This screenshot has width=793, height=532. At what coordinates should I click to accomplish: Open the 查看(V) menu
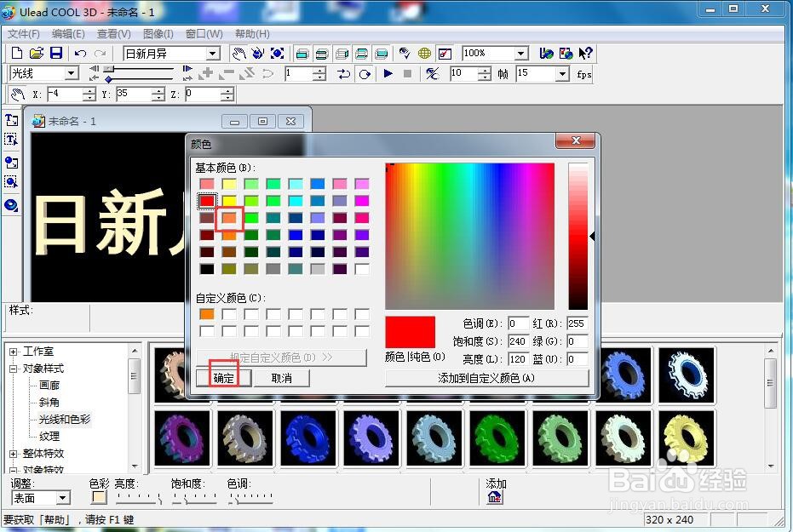click(x=114, y=34)
